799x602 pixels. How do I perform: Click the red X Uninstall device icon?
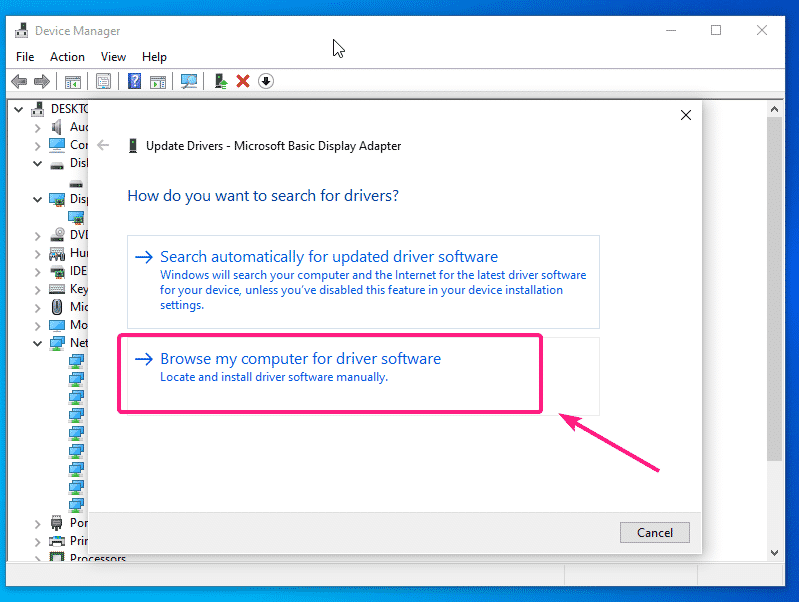point(243,81)
